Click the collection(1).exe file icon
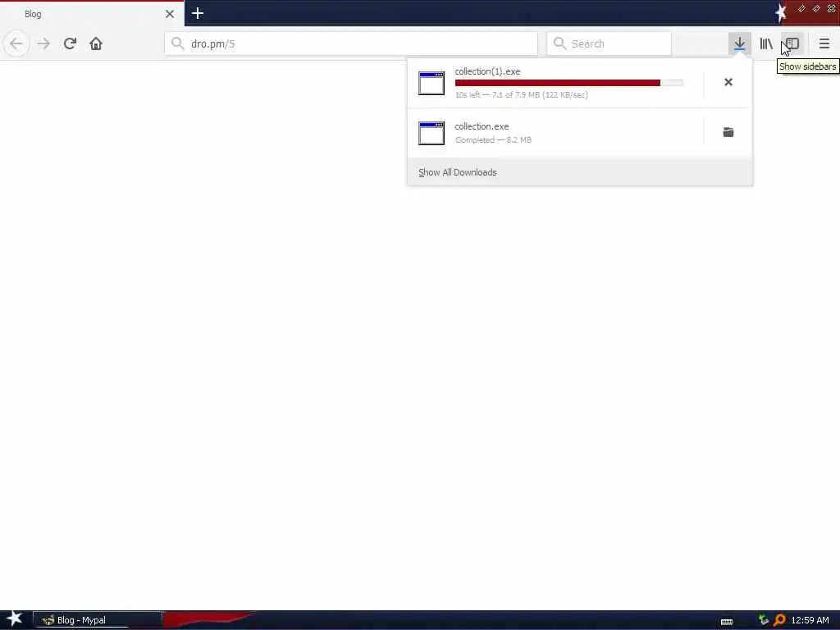 click(431, 83)
